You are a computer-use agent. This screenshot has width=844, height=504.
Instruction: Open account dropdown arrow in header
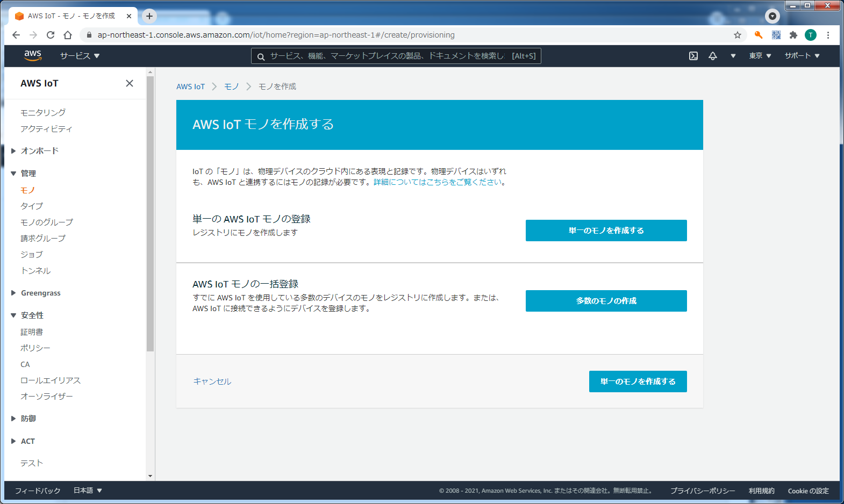(x=733, y=56)
